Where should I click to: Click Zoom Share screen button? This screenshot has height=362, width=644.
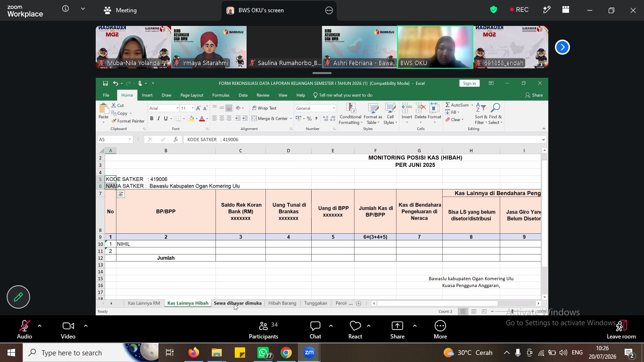(x=397, y=330)
